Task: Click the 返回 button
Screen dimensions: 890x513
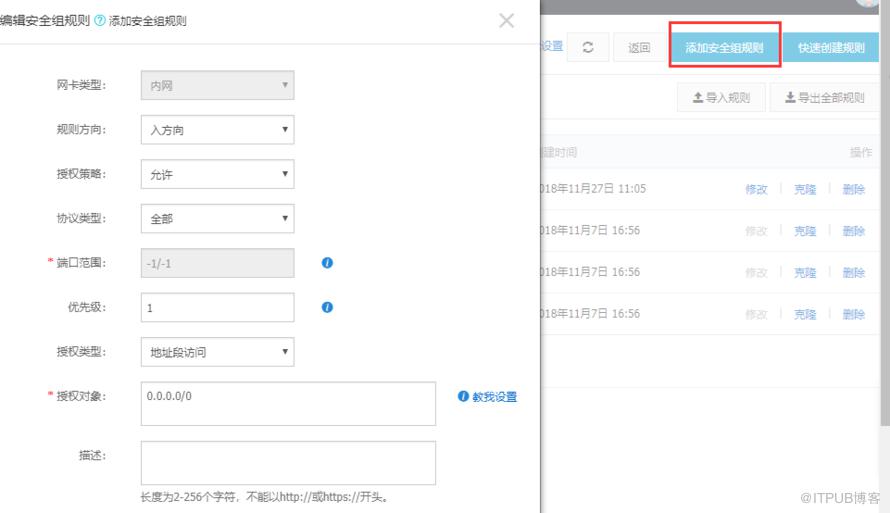Action: (x=639, y=47)
